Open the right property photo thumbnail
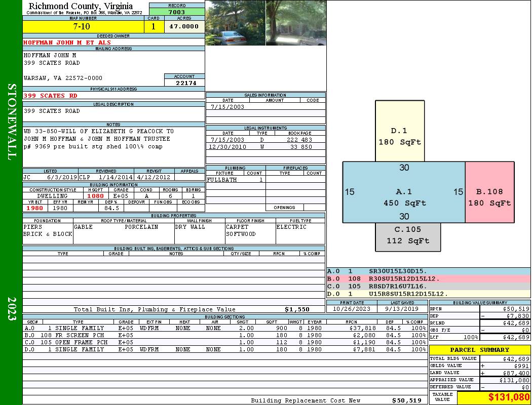The height and width of the screenshot is (405, 532). pos(296,23)
